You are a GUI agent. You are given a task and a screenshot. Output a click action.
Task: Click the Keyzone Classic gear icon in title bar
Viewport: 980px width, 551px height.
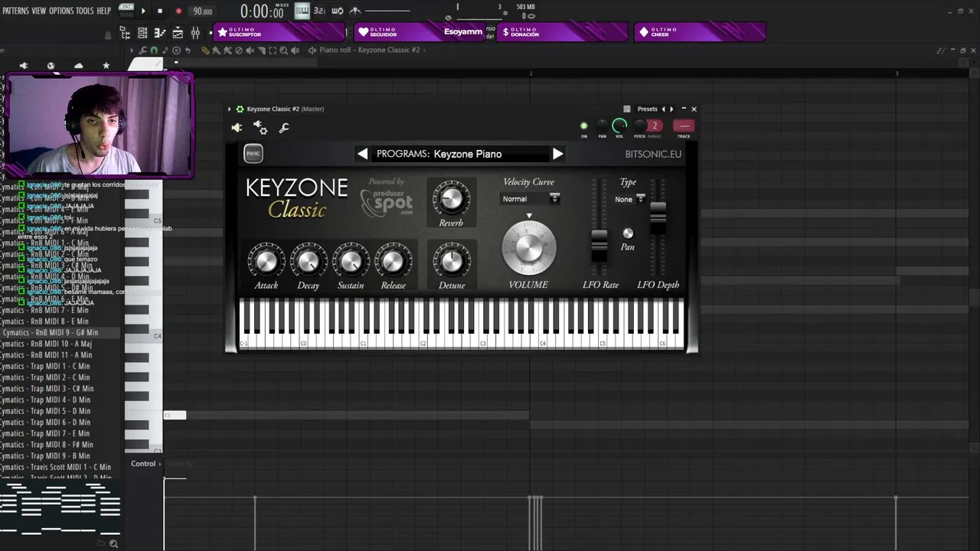click(x=240, y=109)
